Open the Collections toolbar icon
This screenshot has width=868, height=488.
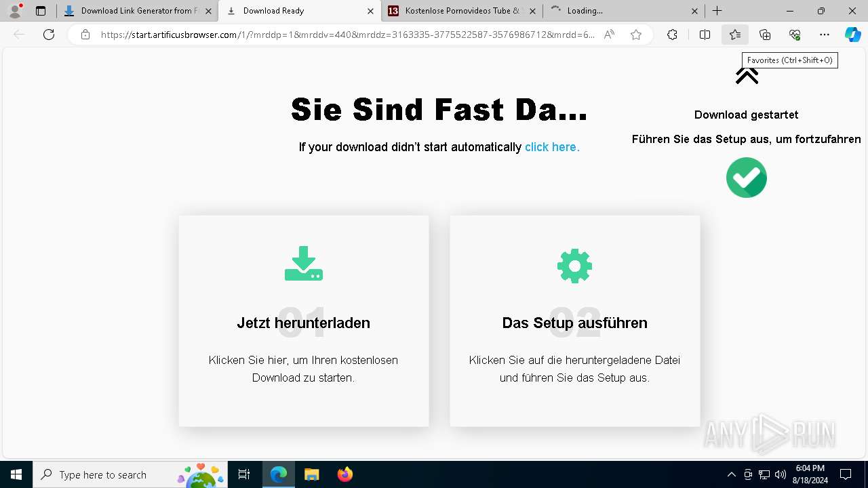[765, 35]
